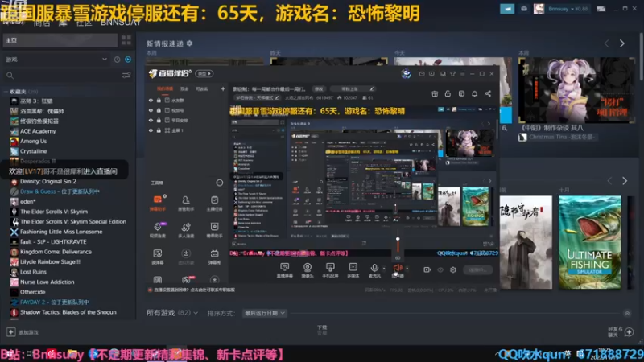Toggle visibility eye for 视频号 source

pos(151,110)
